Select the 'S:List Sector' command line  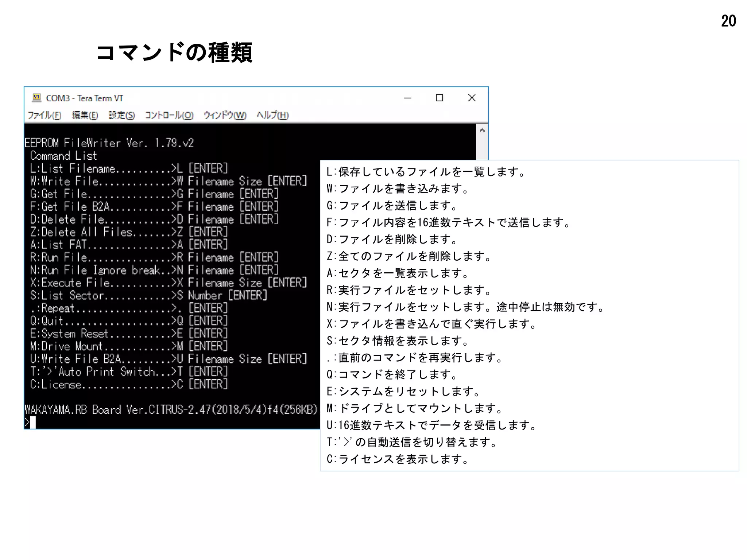(149, 295)
